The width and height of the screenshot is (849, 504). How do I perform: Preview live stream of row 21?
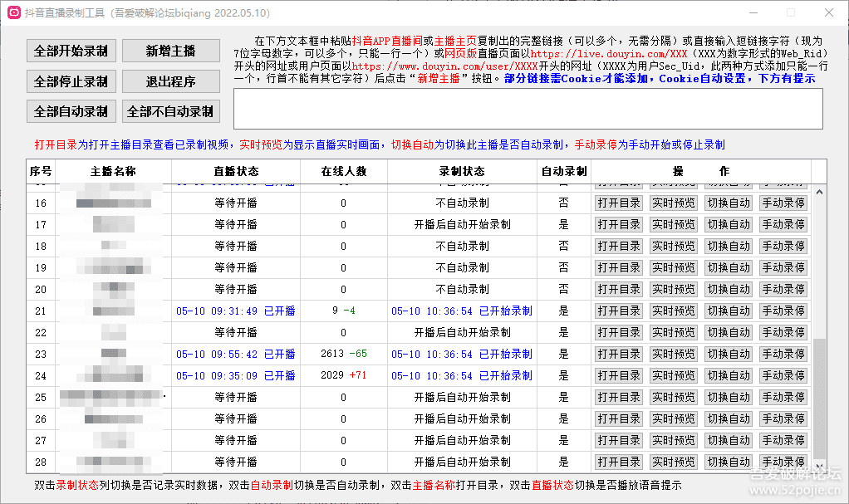673,311
